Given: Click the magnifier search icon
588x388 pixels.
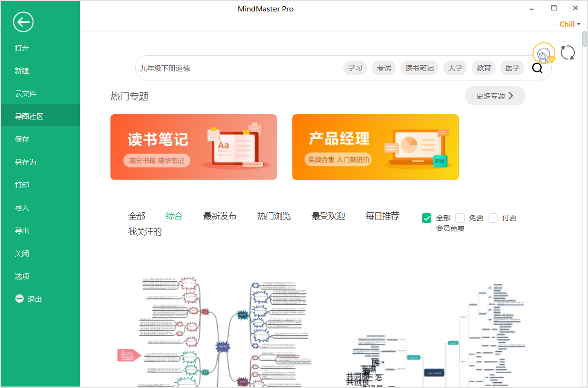Looking at the screenshot, I should click(x=537, y=68).
